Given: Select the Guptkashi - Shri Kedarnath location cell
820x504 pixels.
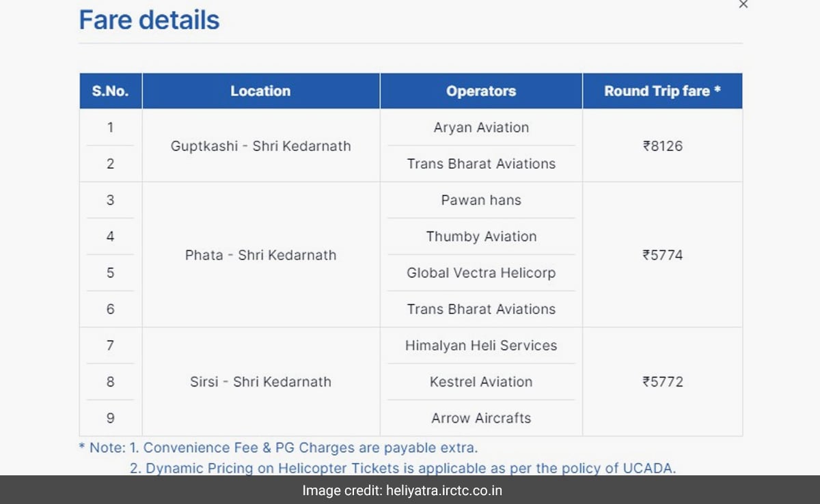Looking at the screenshot, I should 260,145.
